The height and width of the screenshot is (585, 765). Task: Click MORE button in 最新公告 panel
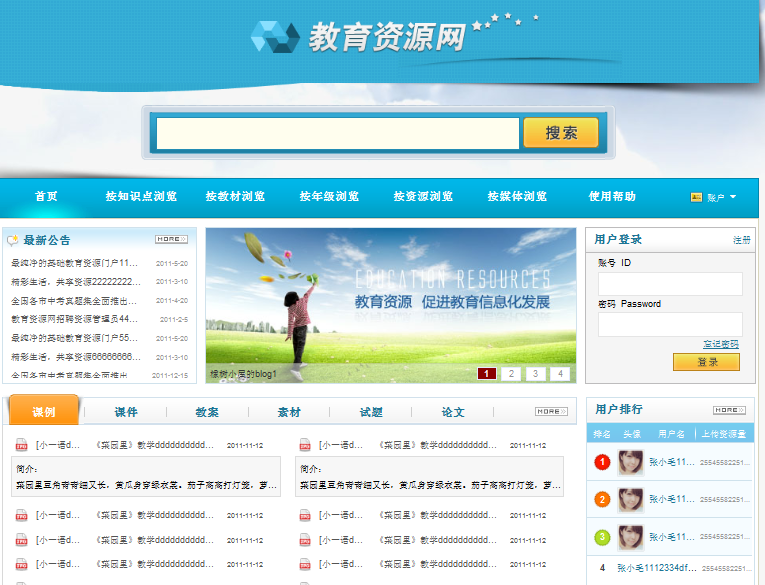coord(171,239)
